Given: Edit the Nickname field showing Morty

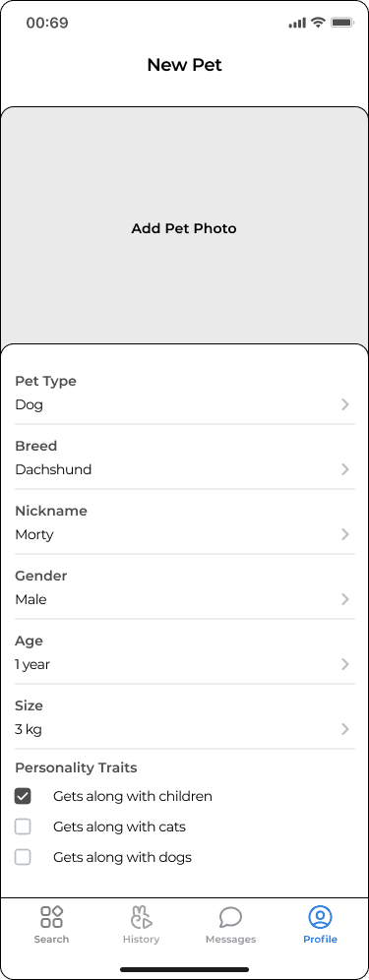Looking at the screenshot, I should coord(185,523).
